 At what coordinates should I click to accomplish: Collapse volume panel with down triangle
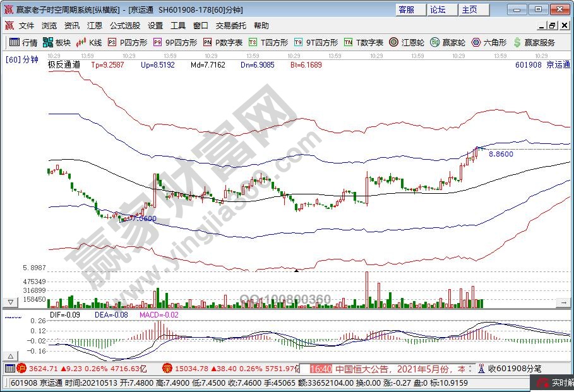11,302
